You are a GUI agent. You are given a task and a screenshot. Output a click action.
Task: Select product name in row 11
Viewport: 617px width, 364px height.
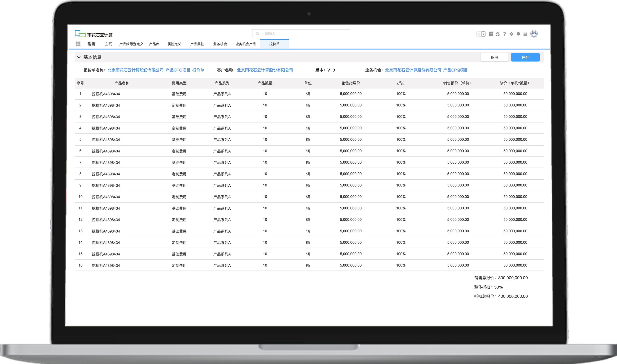[x=106, y=208]
